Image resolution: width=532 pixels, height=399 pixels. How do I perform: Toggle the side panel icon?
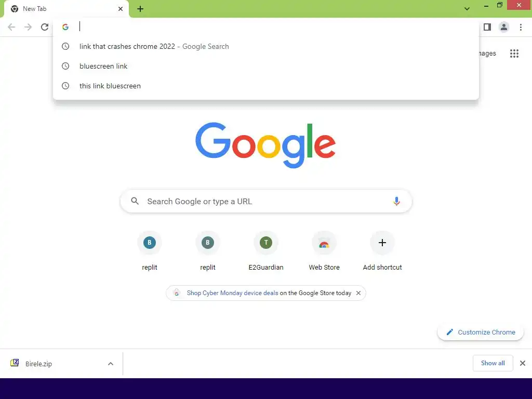pyautogui.click(x=487, y=27)
